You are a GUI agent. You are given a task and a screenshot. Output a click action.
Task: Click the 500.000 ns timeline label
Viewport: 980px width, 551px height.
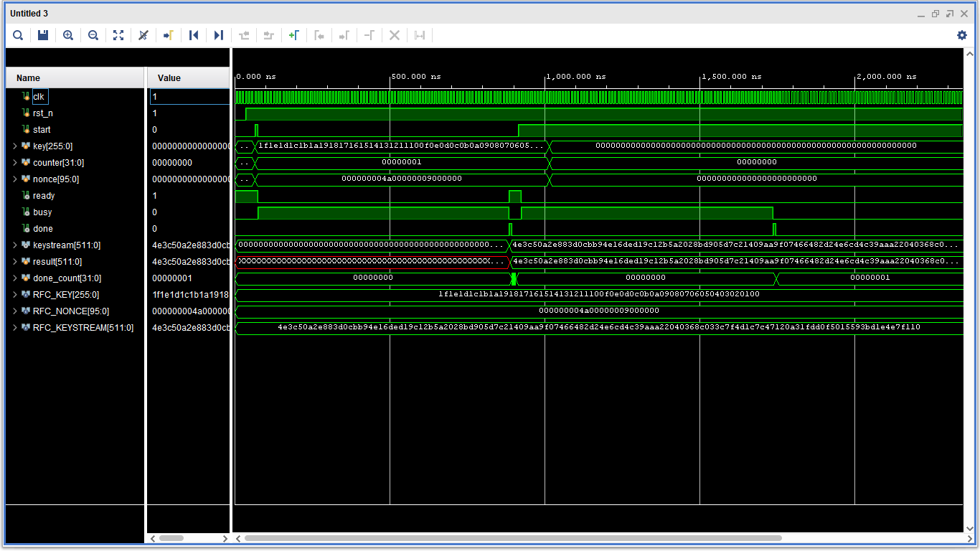(415, 76)
